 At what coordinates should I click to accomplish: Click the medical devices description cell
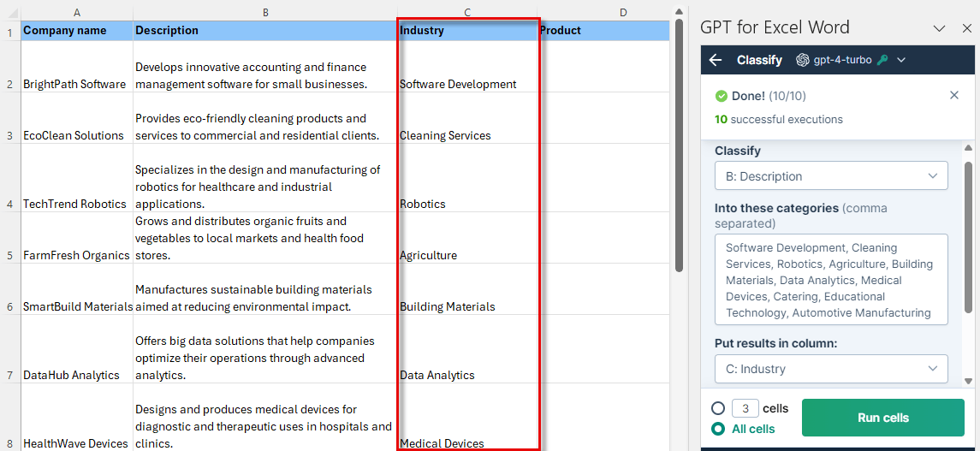[265, 418]
